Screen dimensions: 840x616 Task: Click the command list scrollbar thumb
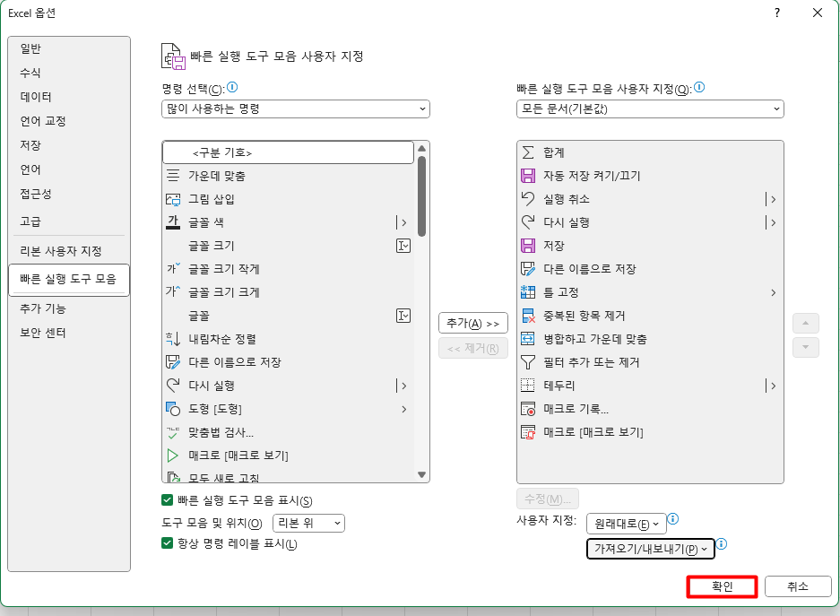point(421,196)
